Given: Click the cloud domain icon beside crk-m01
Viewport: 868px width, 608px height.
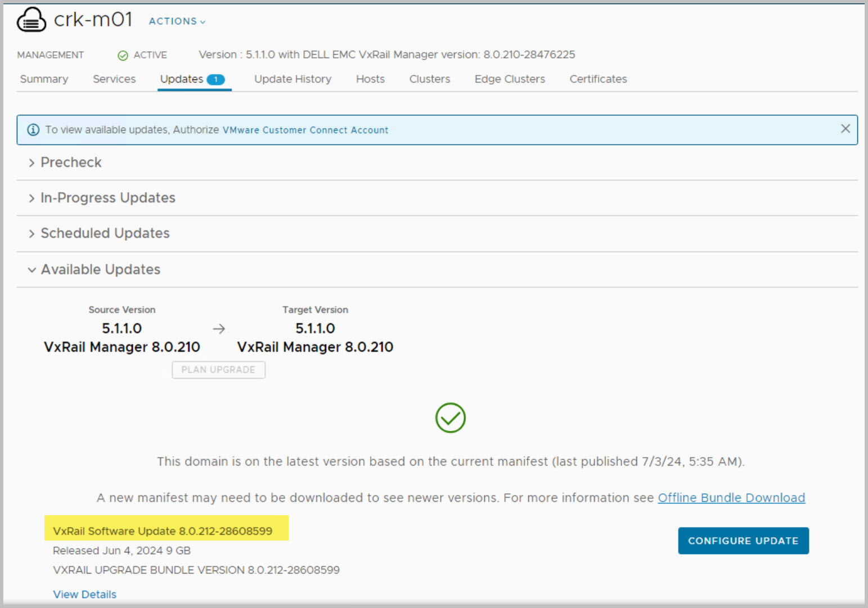Looking at the screenshot, I should 32,20.
